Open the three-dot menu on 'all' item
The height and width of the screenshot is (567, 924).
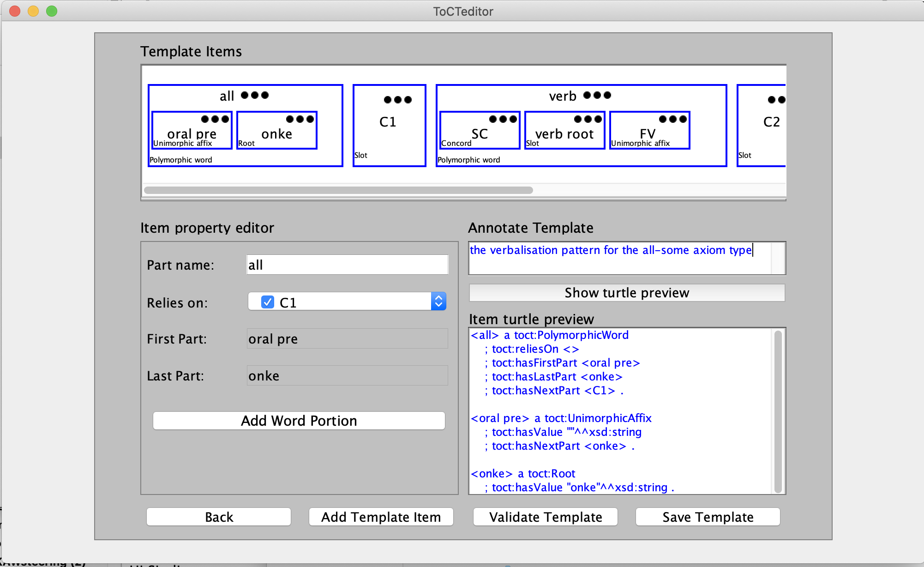[255, 95]
